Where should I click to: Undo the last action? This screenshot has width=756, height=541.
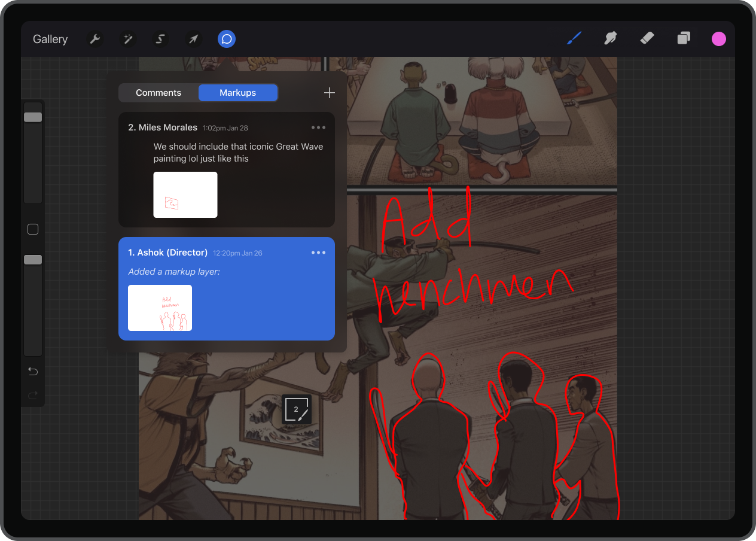(x=33, y=372)
